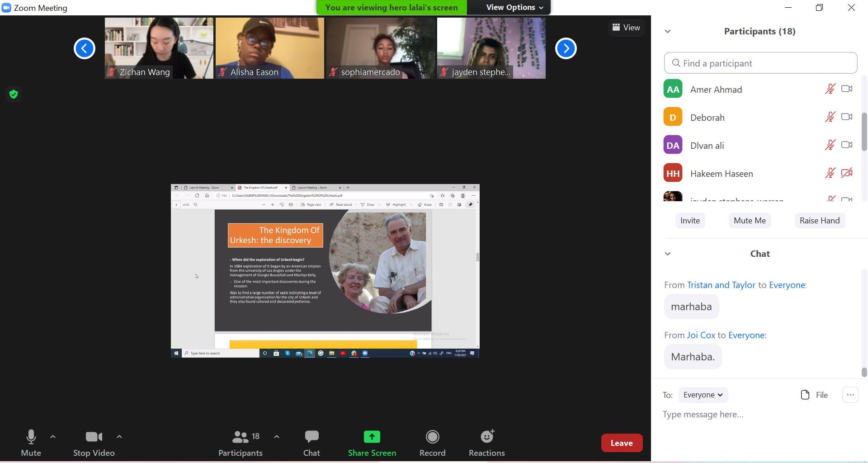
Task: Click Deborah's camera icon
Action: (x=847, y=117)
